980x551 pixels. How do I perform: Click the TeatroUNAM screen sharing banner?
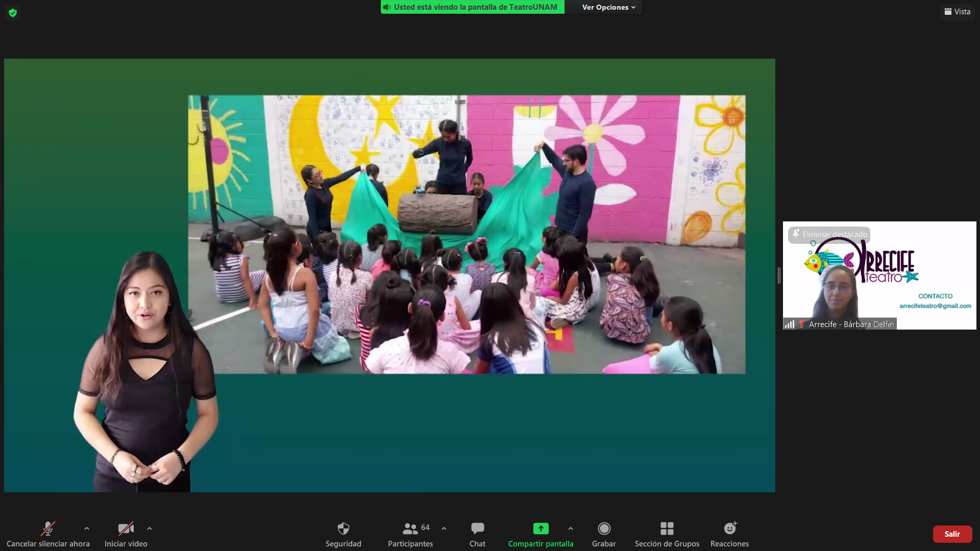[x=473, y=7]
